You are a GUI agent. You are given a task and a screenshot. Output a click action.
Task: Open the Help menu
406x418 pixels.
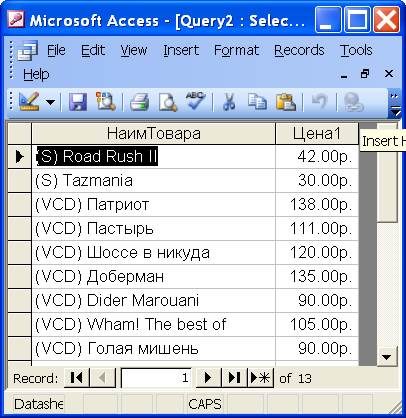tap(36, 74)
